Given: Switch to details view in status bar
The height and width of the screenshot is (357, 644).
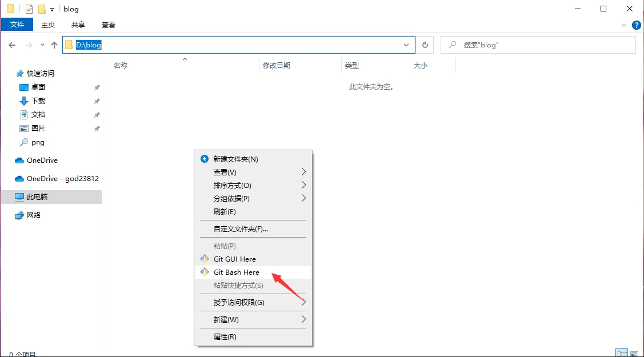Looking at the screenshot, I should click(x=622, y=354).
